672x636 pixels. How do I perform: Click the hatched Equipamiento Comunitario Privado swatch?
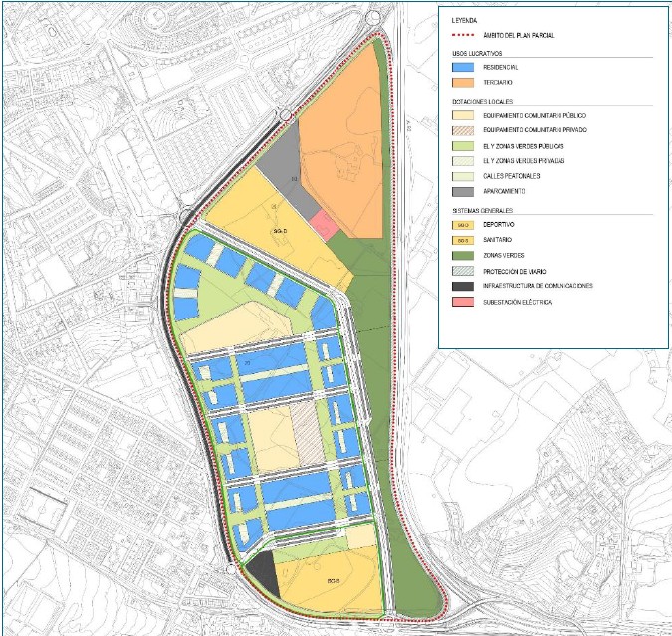[463, 130]
